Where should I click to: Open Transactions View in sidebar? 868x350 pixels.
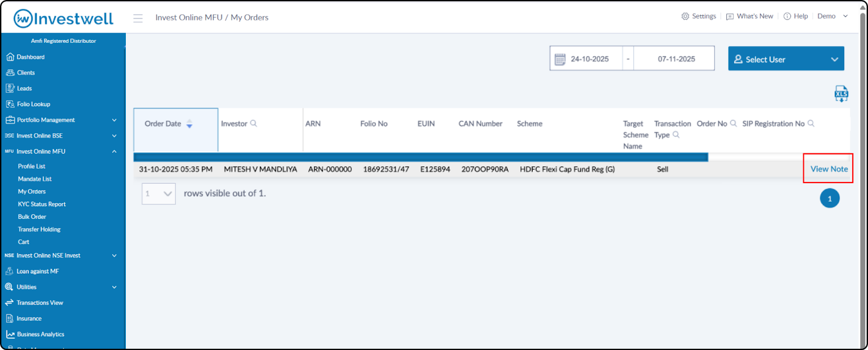[x=40, y=303]
